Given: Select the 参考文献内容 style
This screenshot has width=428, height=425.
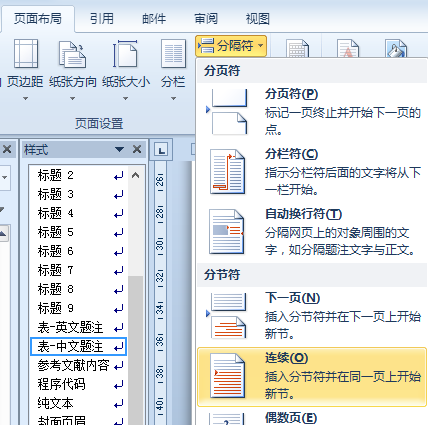Looking at the screenshot, I should [78, 366].
